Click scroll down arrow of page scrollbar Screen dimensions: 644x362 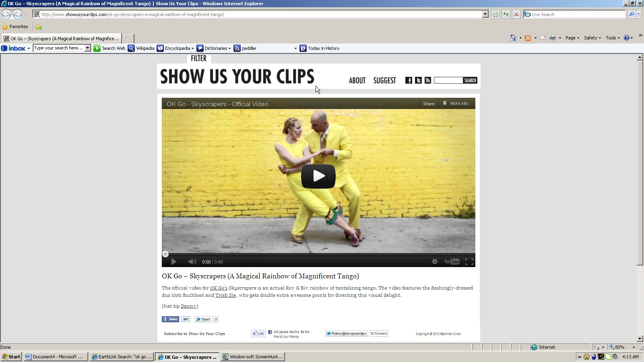click(640, 339)
